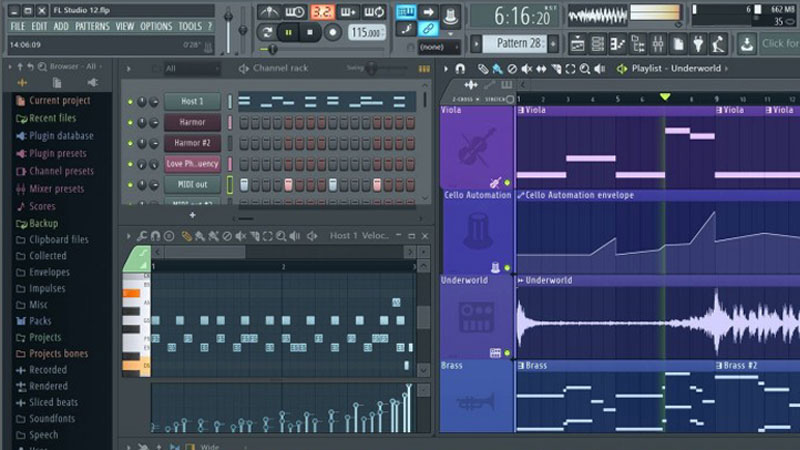Click the Love Ph..uency channel button
The image size is (800, 450).
point(192,164)
